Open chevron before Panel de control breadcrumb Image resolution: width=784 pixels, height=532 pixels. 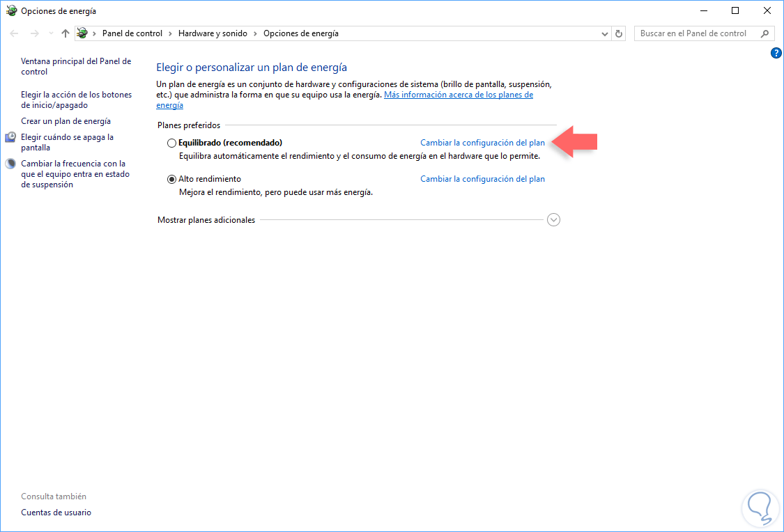point(94,33)
